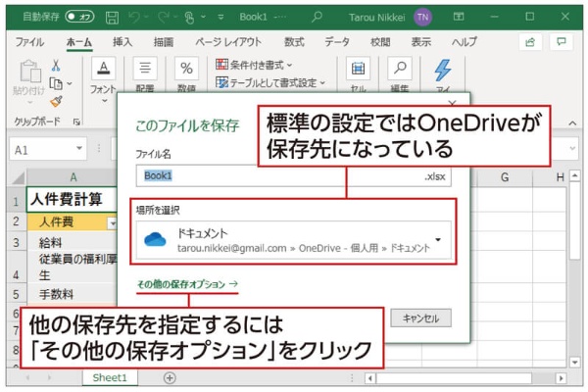Open the Copy dropdown arrow
The width and height of the screenshot is (588, 392).
(70, 83)
